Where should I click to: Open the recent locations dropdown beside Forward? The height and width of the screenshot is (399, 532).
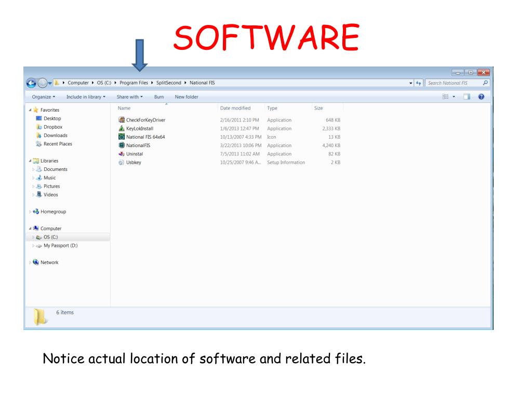pyautogui.click(x=50, y=83)
